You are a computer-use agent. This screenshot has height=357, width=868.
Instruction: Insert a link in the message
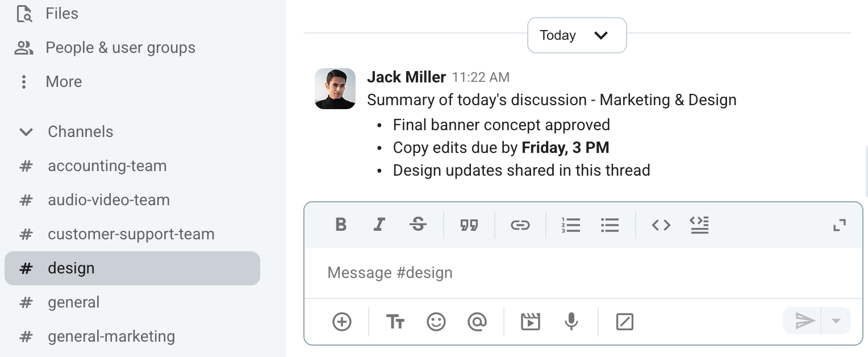pos(520,225)
